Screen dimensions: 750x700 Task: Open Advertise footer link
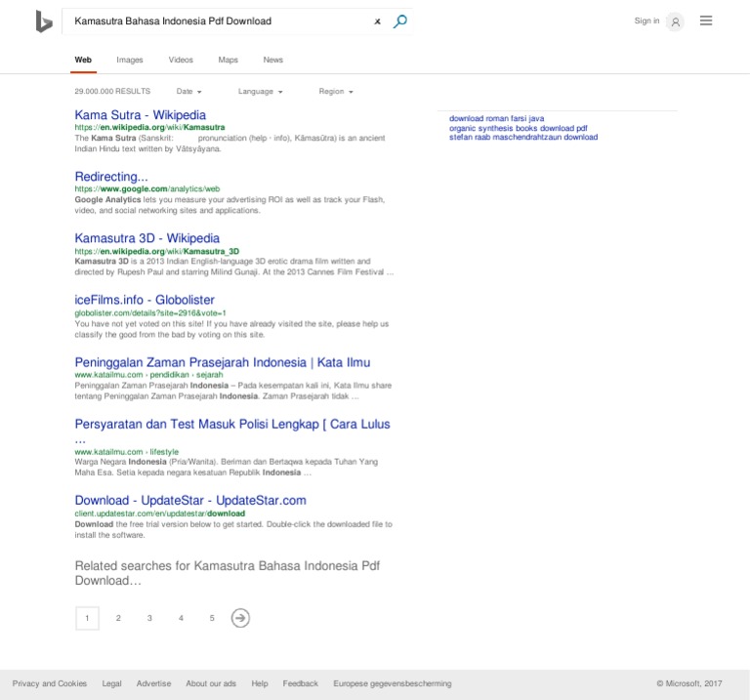coord(153,683)
